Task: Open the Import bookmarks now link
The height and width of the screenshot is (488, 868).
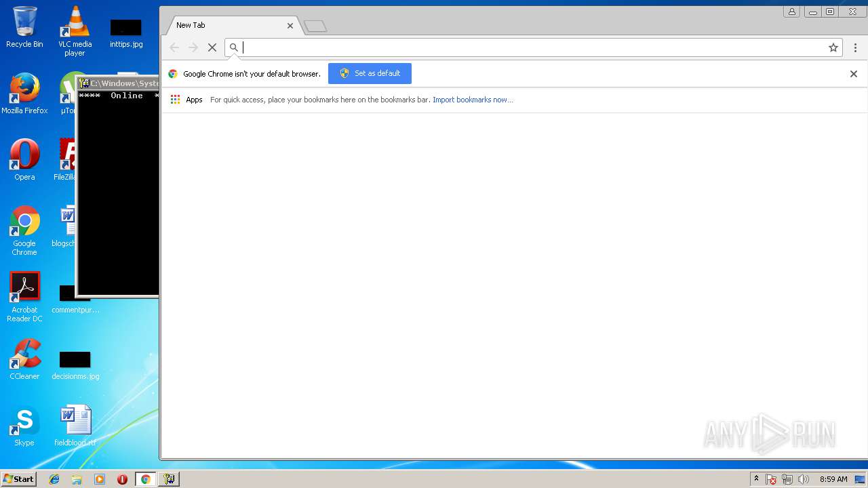Action: click(x=473, y=100)
